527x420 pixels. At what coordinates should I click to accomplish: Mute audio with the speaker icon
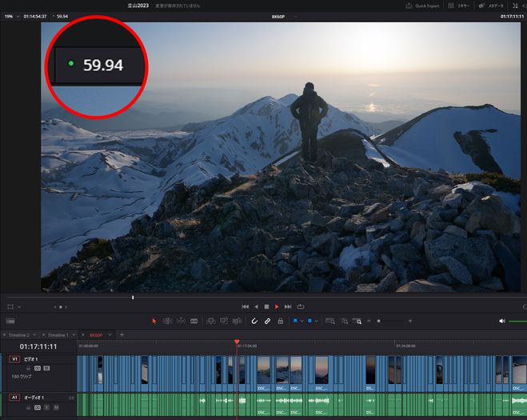(x=501, y=321)
